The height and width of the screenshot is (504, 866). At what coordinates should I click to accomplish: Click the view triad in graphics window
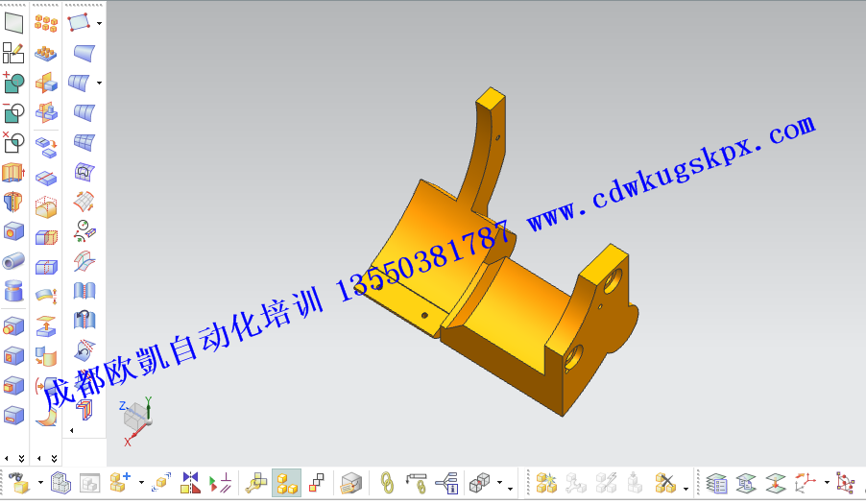[136, 420]
